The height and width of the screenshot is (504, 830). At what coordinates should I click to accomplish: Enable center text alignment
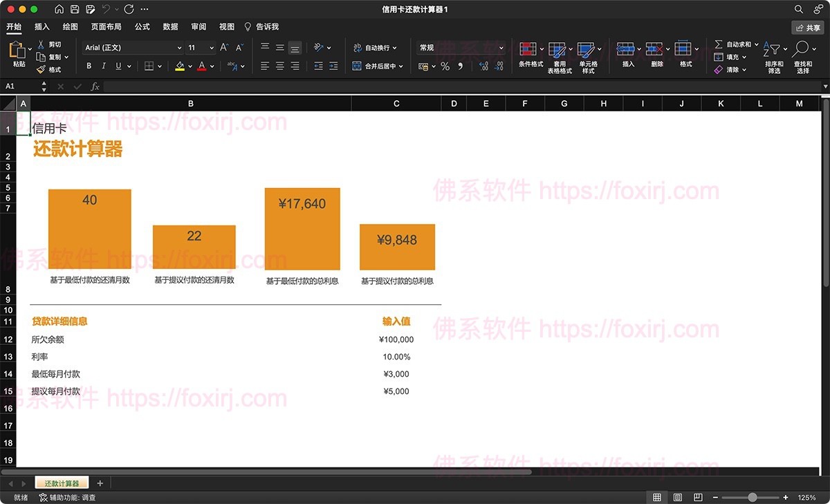click(x=279, y=66)
